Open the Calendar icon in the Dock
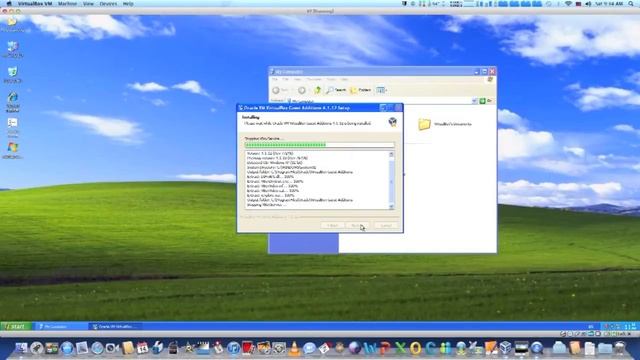The width and height of the screenshot is (640, 360). 142,348
